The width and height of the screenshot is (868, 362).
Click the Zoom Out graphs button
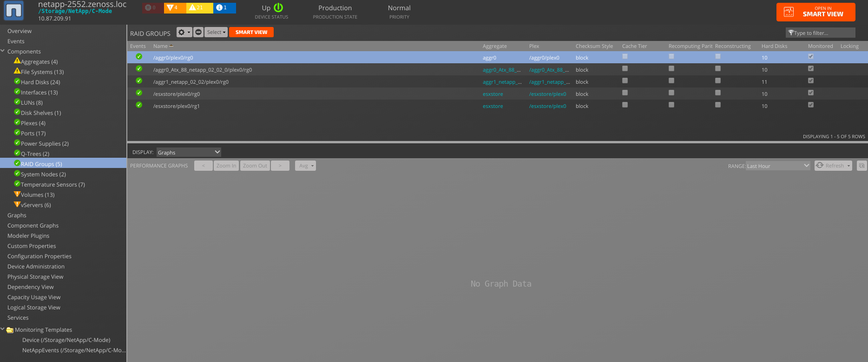pyautogui.click(x=255, y=166)
